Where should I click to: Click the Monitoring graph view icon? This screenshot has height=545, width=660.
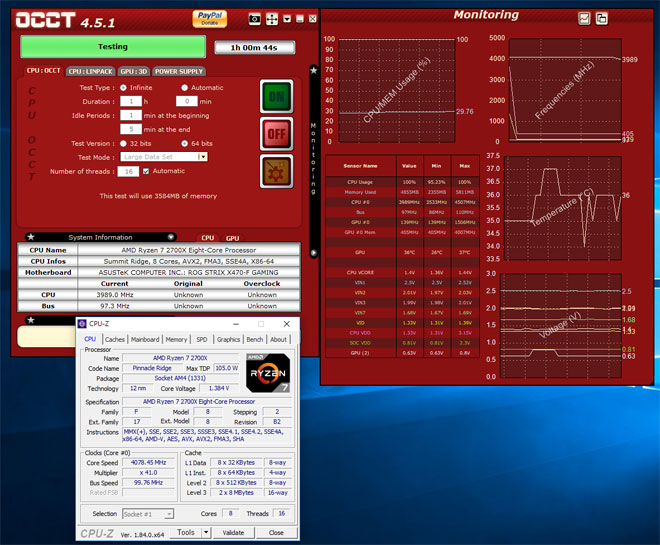click(584, 18)
